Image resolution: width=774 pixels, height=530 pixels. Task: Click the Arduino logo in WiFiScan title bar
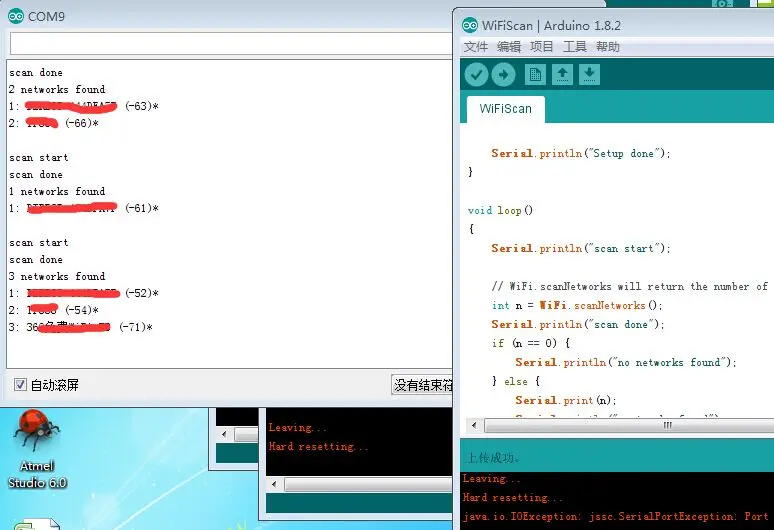click(470, 25)
